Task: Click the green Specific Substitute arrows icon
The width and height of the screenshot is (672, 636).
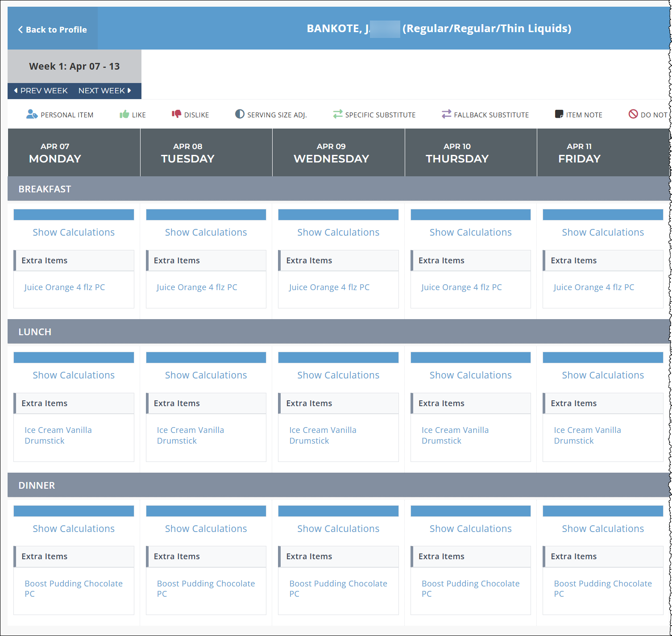Action: [338, 114]
